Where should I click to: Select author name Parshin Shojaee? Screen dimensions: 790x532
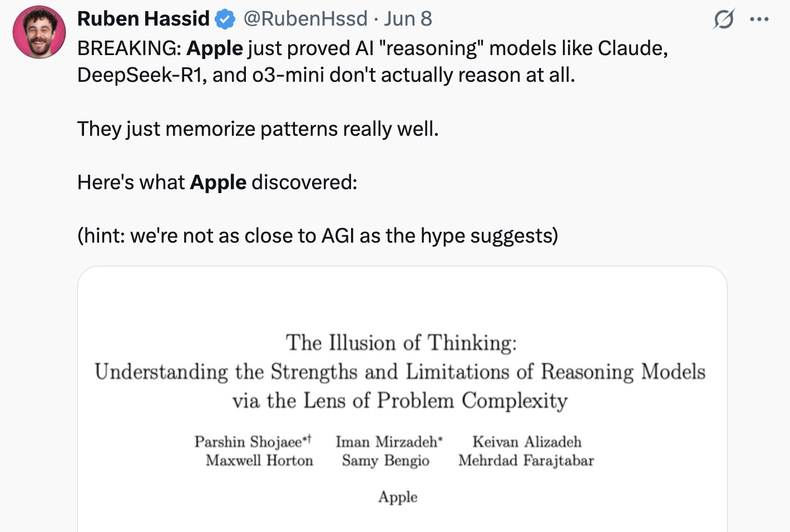point(249,442)
